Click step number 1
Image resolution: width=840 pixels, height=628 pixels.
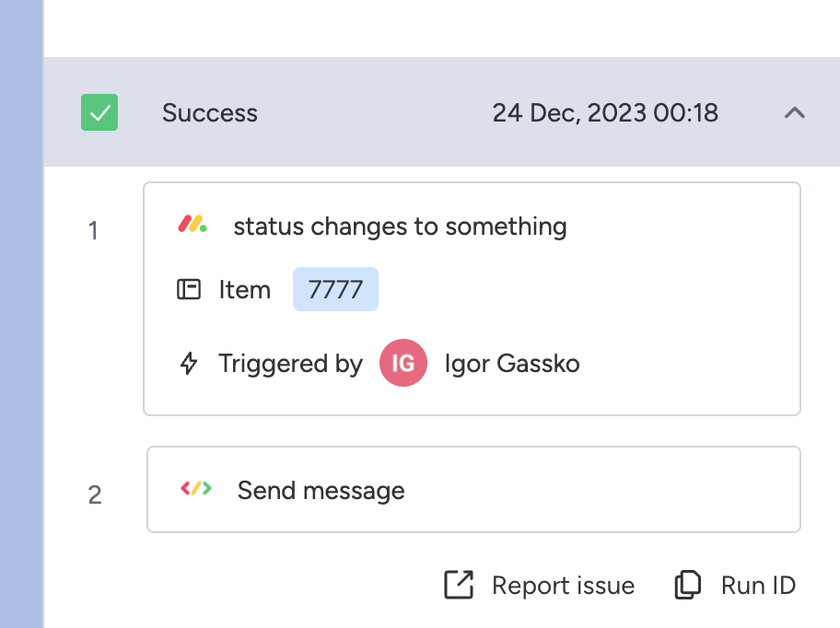(93, 231)
